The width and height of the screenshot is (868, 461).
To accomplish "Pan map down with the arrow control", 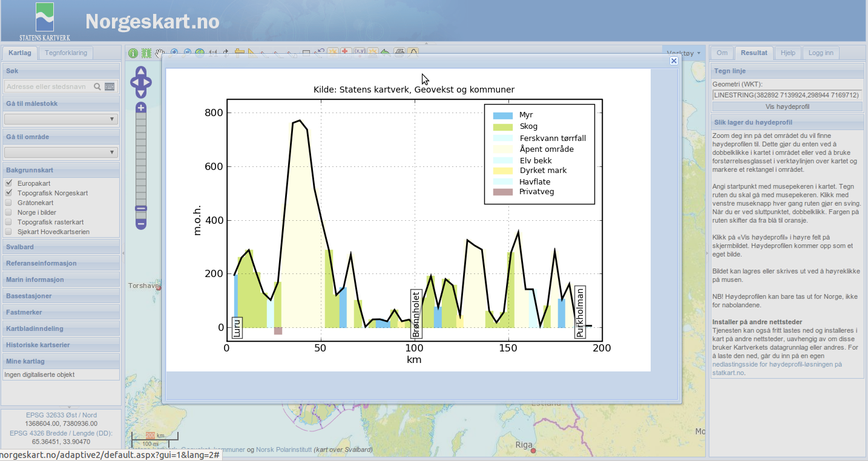I will click(x=141, y=93).
